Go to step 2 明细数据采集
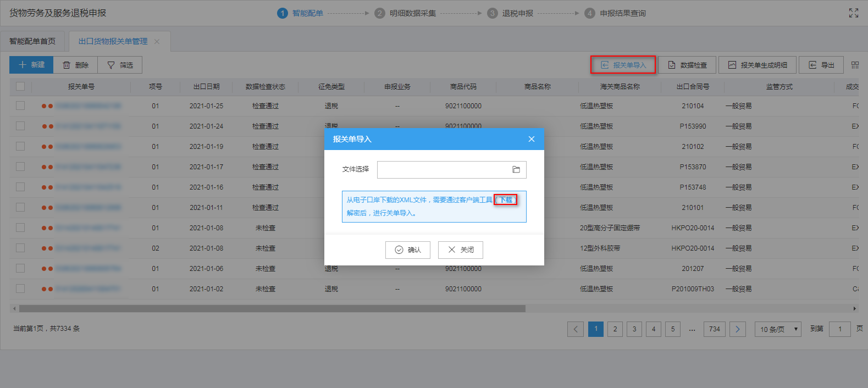The image size is (868, 388). click(x=406, y=13)
